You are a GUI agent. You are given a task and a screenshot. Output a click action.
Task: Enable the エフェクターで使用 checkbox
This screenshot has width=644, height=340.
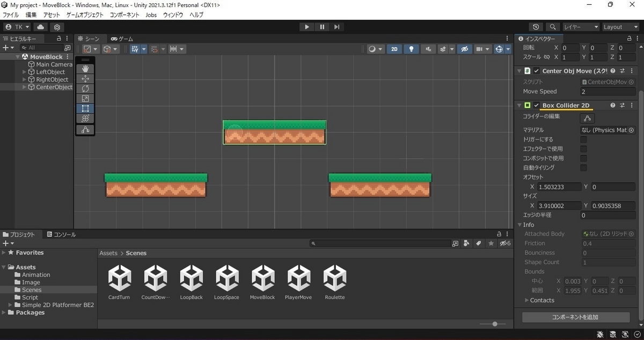(583, 149)
